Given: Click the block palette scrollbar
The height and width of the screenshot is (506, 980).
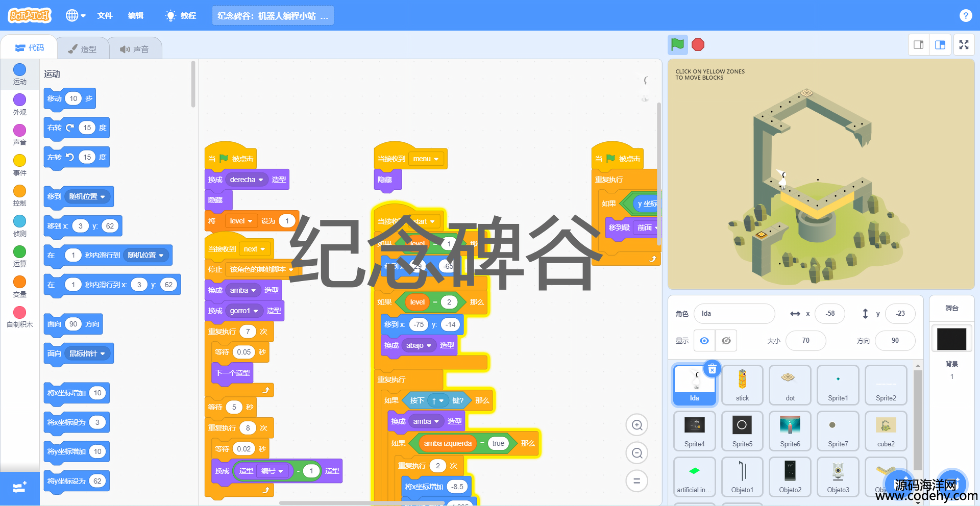Looking at the screenshot, I should [193, 84].
